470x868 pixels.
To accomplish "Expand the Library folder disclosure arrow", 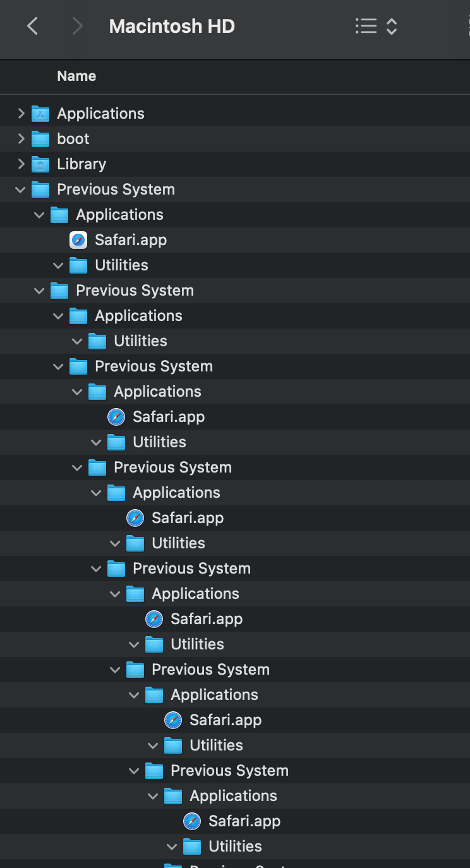I will 21,164.
